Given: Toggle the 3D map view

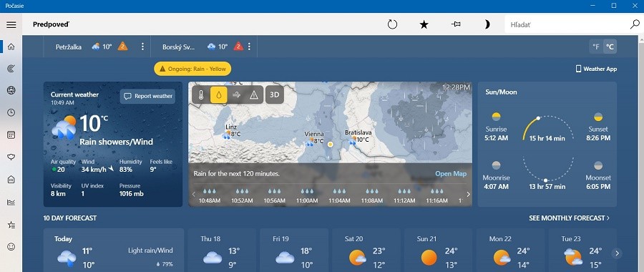Looking at the screenshot, I should click(x=274, y=95).
